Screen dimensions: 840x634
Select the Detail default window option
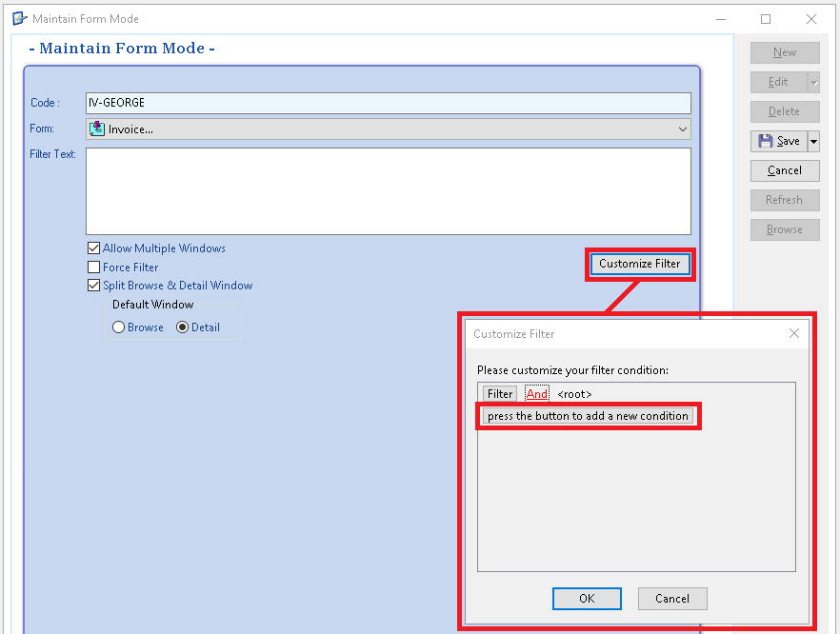click(x=183, y=327)
